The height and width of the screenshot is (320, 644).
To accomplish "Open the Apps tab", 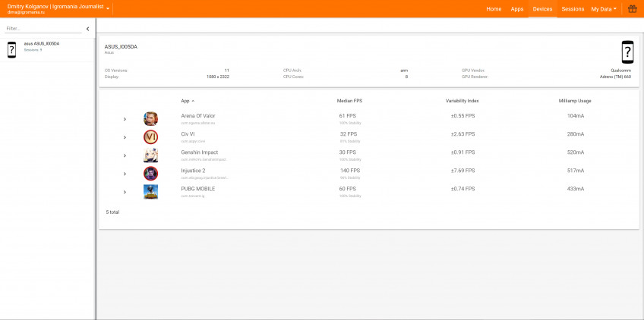I will pos(517,9).
